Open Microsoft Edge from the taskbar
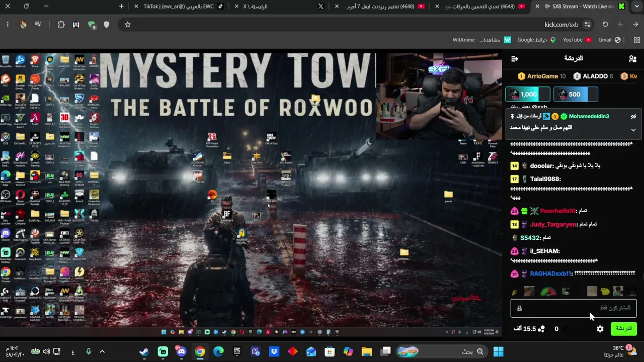 click(x=218, y=351)
